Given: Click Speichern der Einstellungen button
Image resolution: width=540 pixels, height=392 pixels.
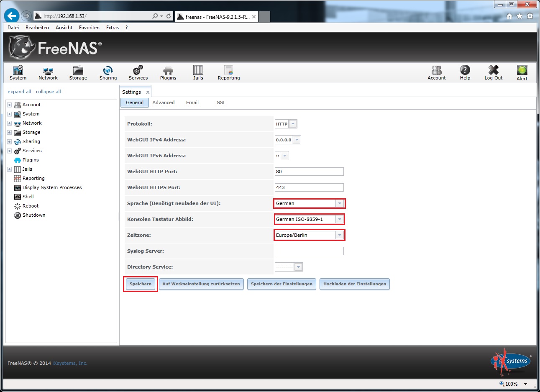Looking at the screenshot, I should point(282,284).
